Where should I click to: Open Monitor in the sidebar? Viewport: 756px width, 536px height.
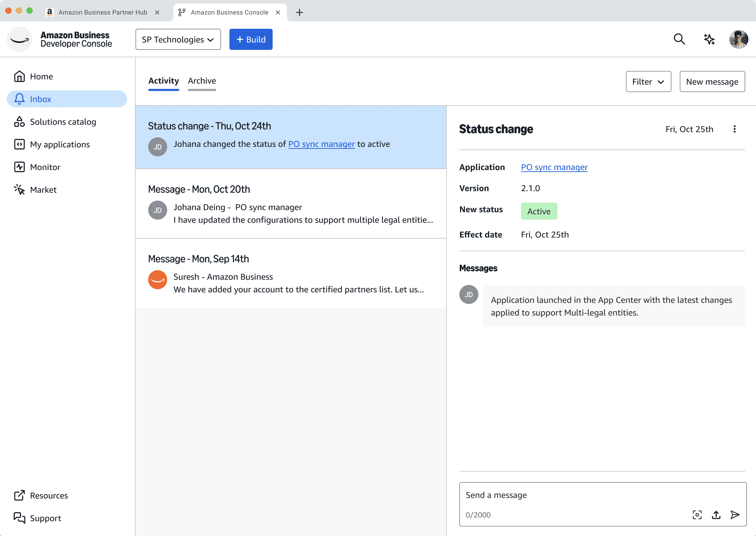(45, 167)
